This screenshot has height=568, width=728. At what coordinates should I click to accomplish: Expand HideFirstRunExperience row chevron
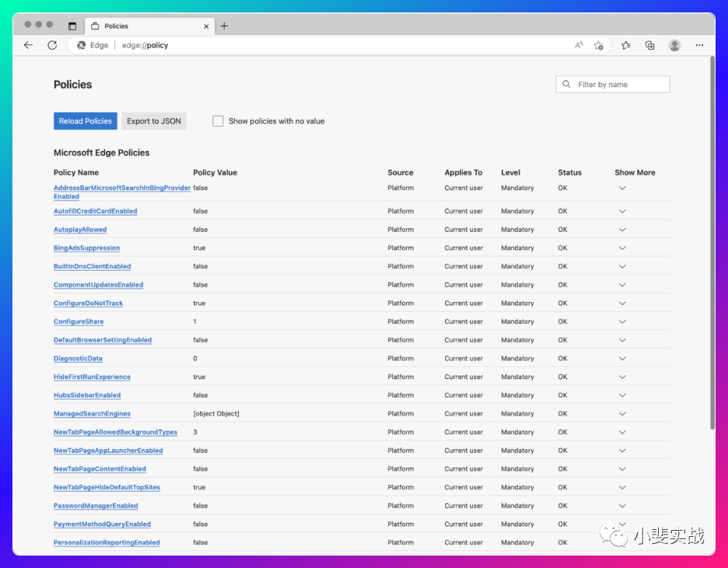[x=622, y=377]
